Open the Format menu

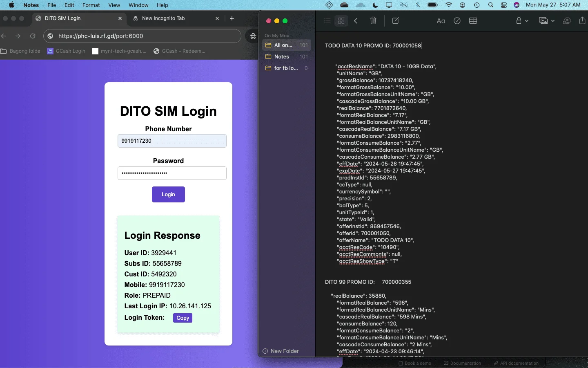click(91, 5)
